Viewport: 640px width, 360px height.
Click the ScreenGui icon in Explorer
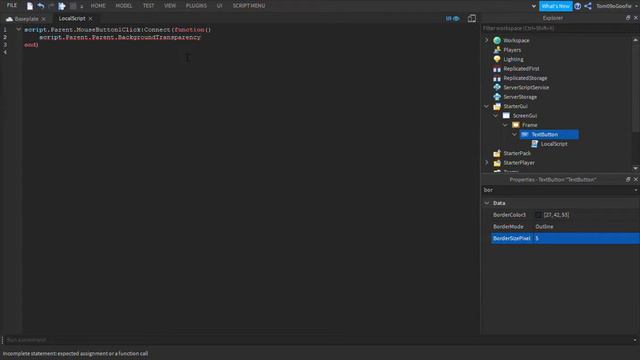506,116
